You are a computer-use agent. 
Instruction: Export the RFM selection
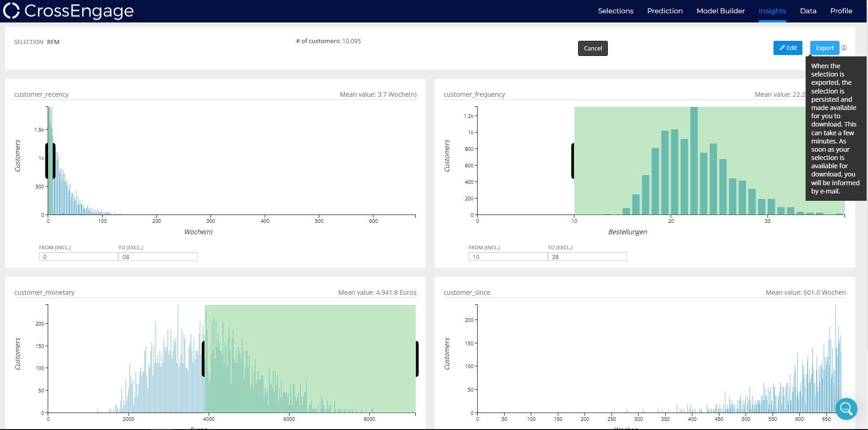tap(824, 48)
